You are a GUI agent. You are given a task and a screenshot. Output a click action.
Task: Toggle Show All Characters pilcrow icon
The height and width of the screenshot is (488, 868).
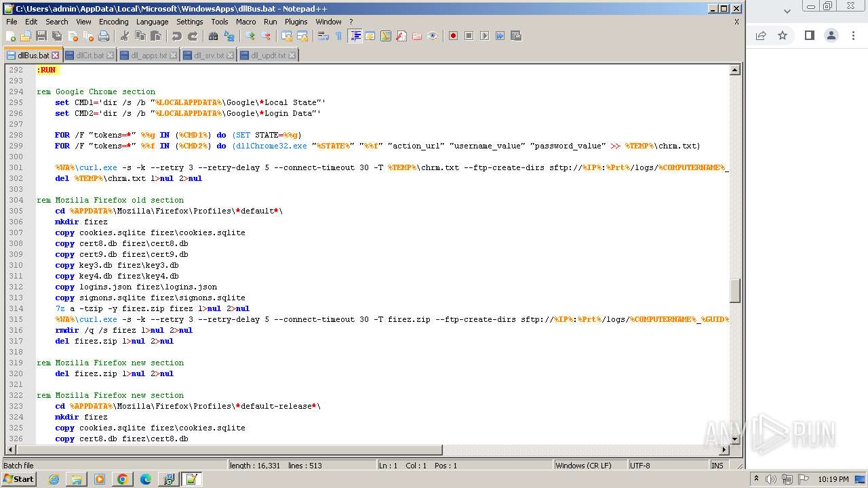339,36
